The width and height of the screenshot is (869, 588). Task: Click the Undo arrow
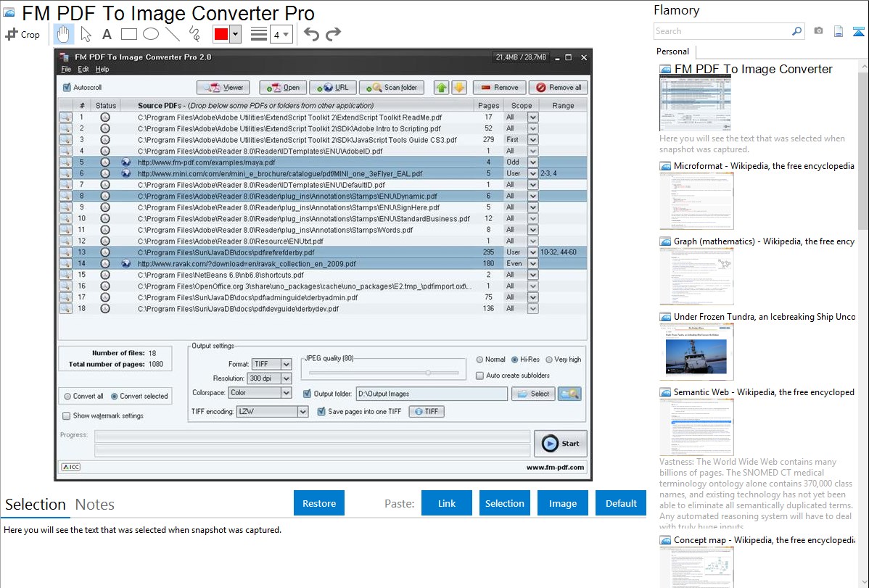(311, 34)
